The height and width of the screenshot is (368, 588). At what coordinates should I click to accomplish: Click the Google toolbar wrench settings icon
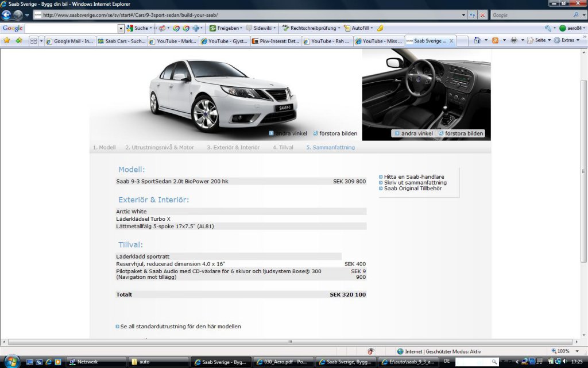pos(548,28)
